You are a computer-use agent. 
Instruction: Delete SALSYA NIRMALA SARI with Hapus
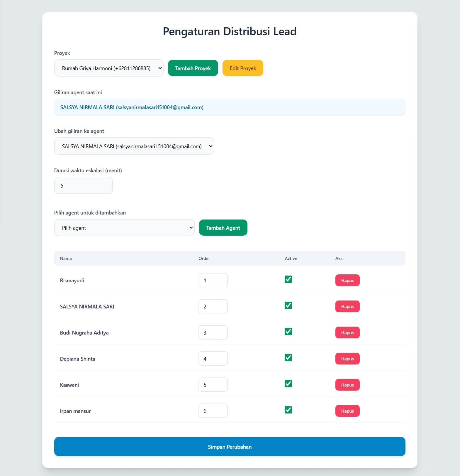tap(347, 306)
